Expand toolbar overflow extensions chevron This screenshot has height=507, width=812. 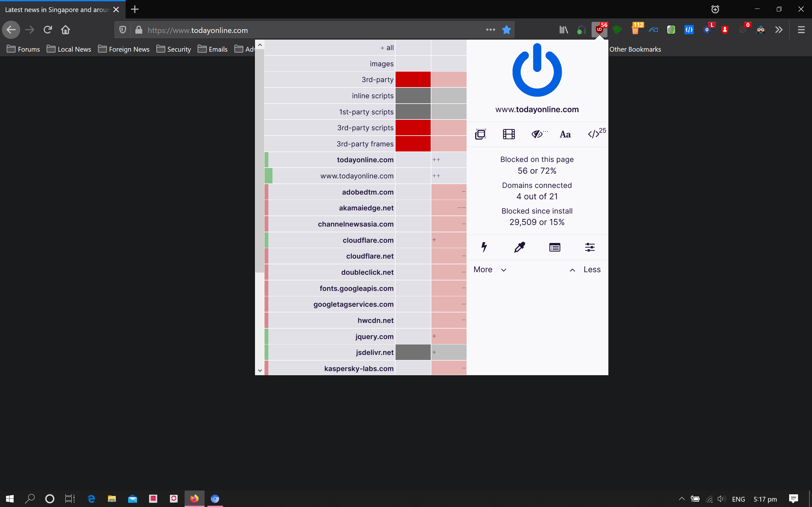coord(779,30)
